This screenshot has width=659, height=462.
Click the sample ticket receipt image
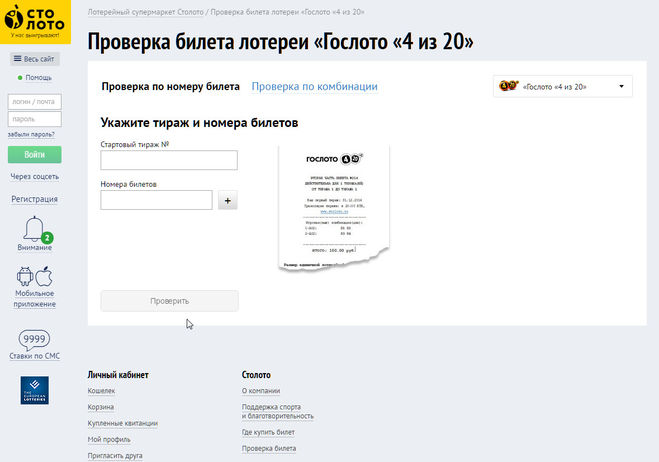[x=333, y=207]
